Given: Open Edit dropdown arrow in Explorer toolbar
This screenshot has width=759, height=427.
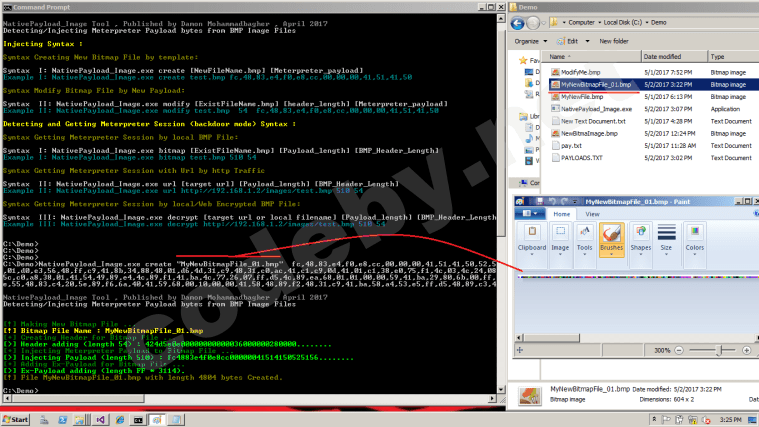Looking at the screenshot, I should 587,41.
